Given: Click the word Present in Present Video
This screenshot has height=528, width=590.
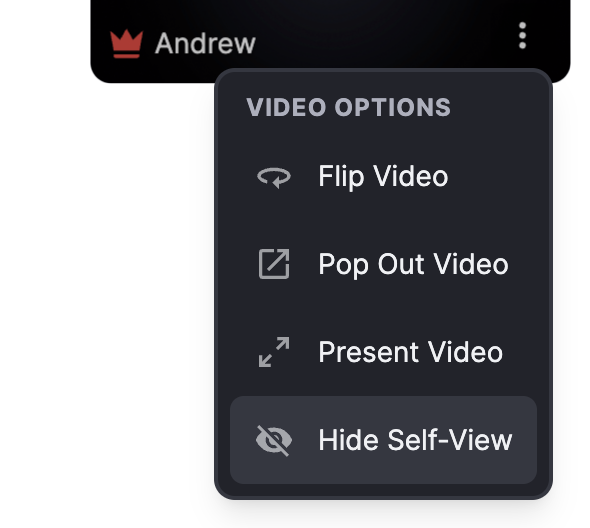Looking at the screenshot, I should point(369,352).
